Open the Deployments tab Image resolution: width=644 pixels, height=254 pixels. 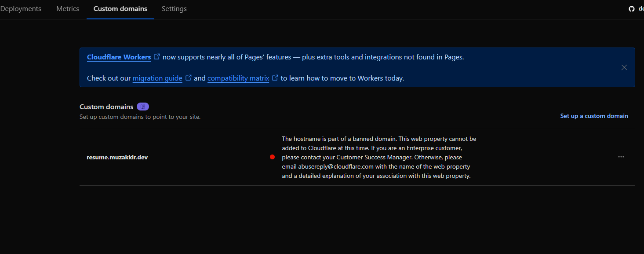(x=20, y=9)
